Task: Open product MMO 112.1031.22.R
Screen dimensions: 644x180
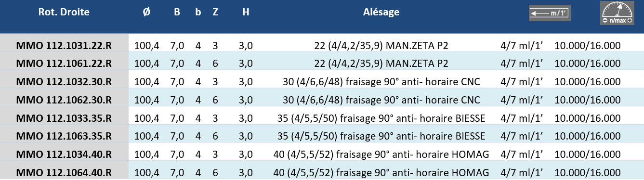Action: pos(64,46)
